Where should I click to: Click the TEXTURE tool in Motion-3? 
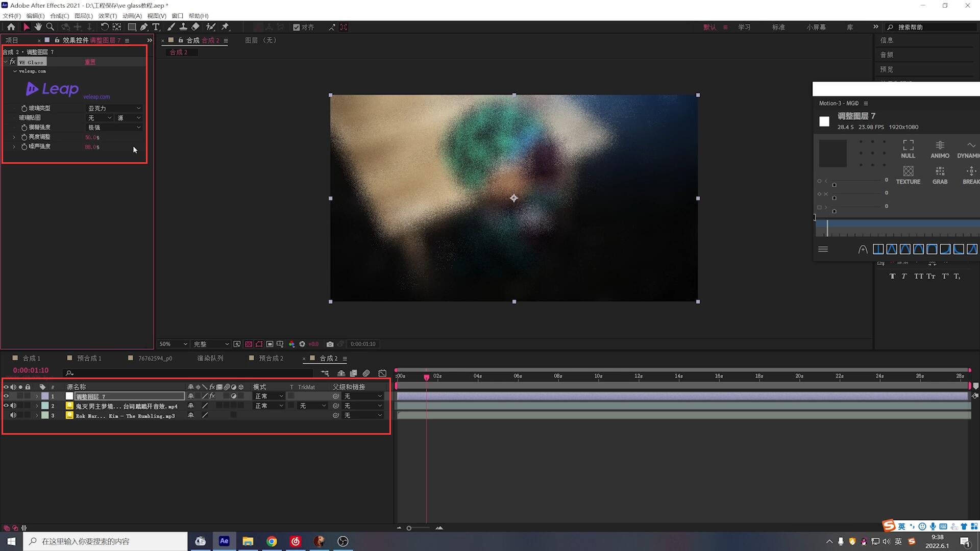point(908,175)
